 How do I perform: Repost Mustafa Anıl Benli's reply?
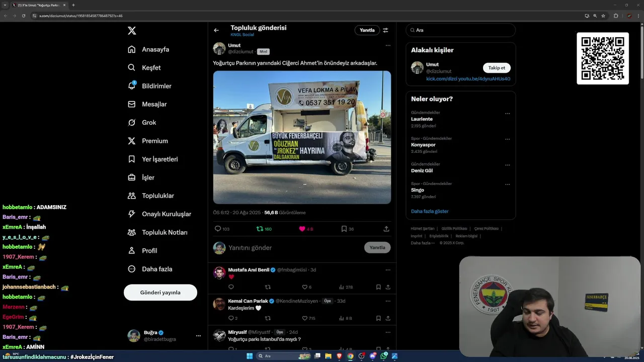pos(268,287)
